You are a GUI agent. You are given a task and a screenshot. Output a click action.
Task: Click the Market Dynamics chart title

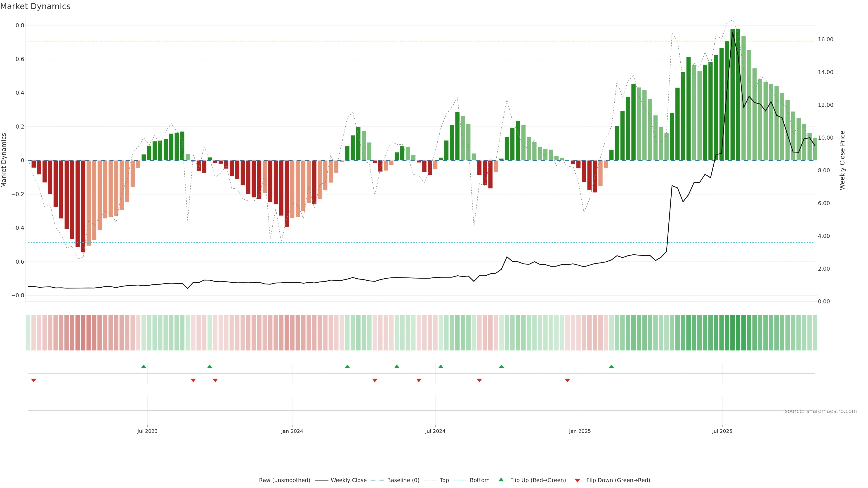click(35, 6)
